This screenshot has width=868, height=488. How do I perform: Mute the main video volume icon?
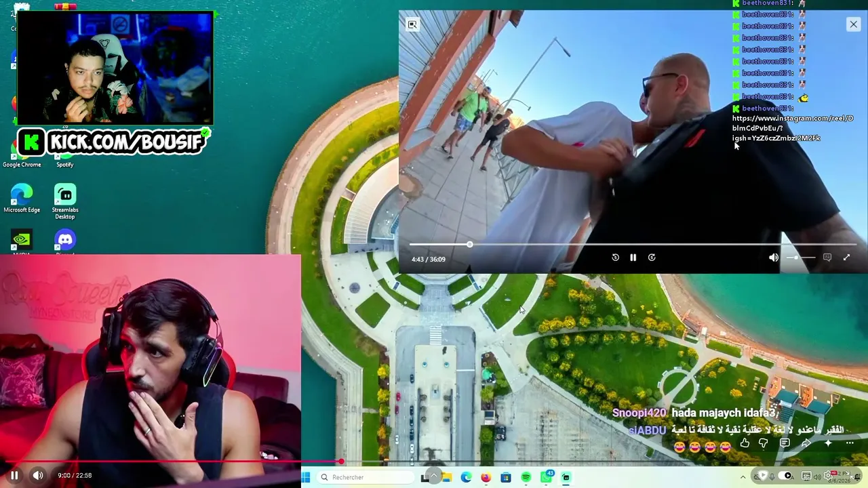(x=38, y=475)
